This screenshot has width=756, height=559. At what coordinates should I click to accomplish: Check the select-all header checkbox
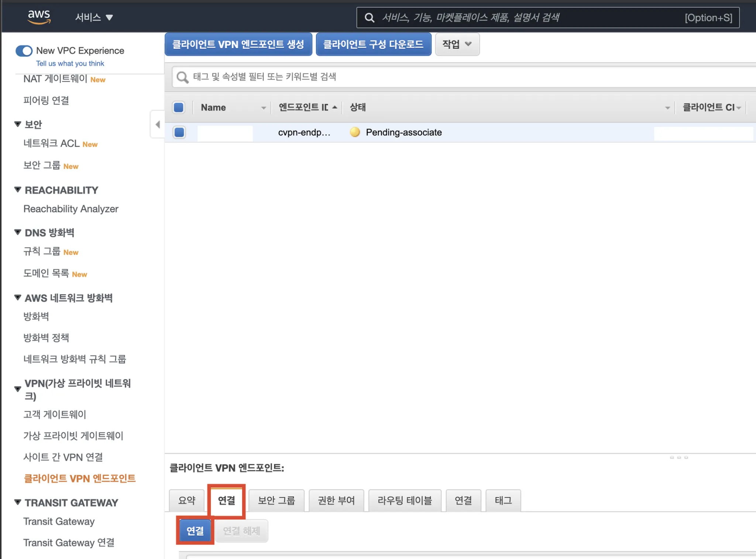179,108
